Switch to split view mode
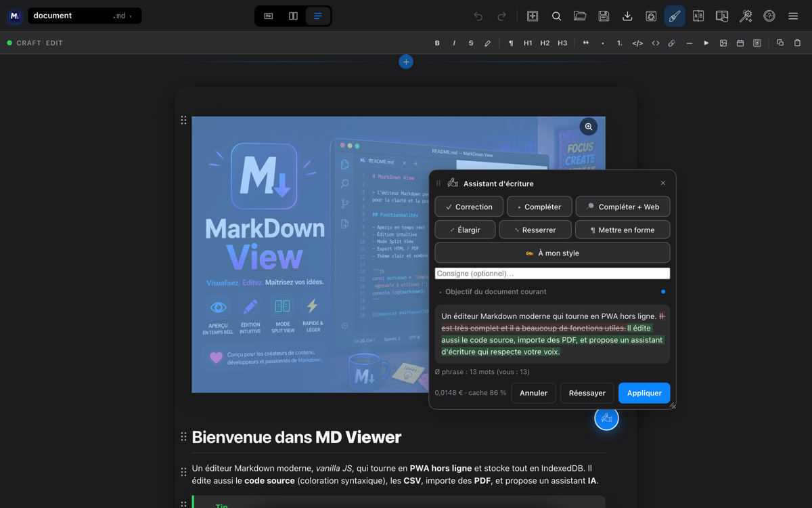This screenshot has width=812, height=508. (293, 16)
